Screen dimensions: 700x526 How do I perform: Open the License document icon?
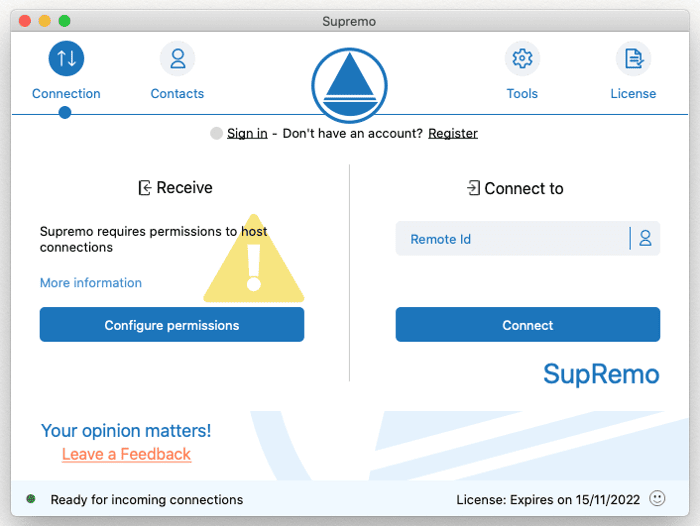633,58
